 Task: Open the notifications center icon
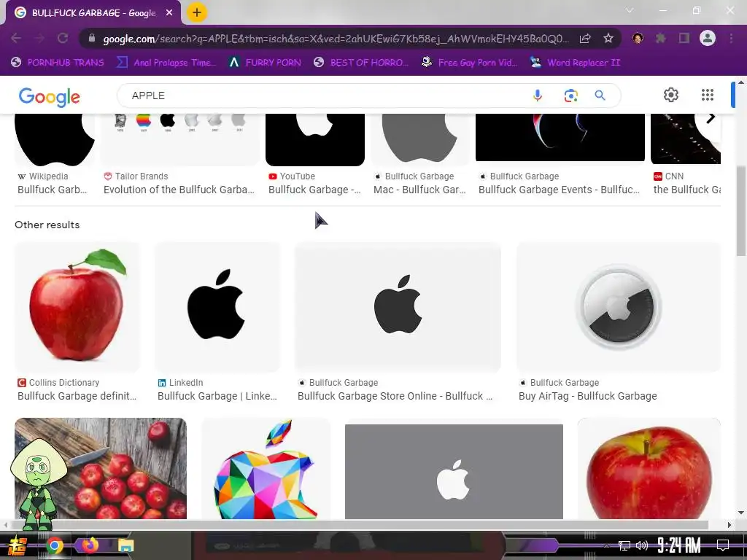click(x=723, y=545)
